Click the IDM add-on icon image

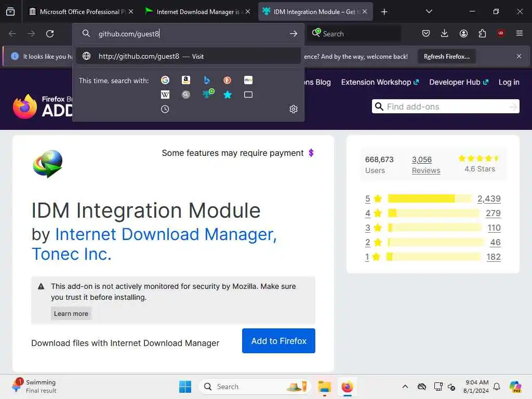click(48, 164)
